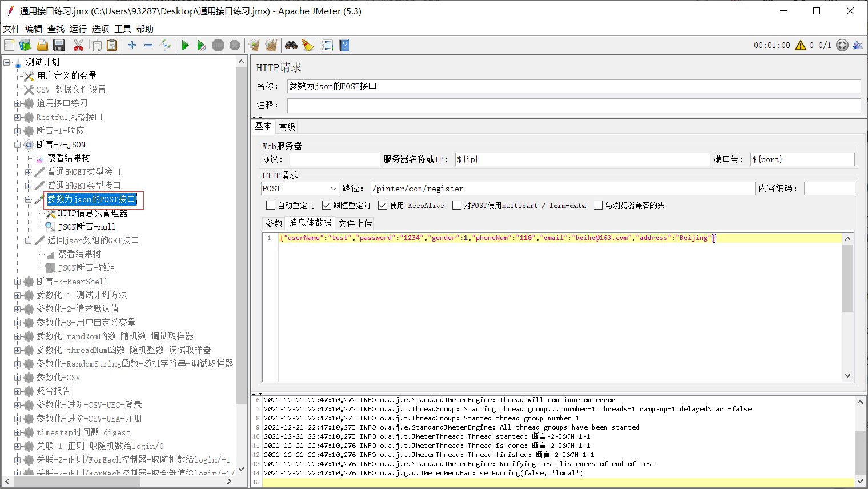Click the JMeter feather icon at top right
The width and height of the screenshot is (868, 489).
858,45
